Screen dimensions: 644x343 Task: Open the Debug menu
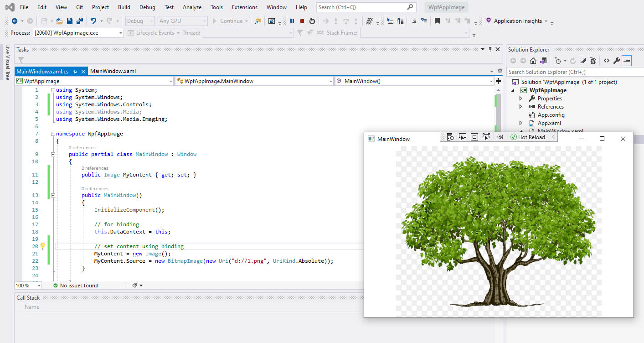coord(147,7)
